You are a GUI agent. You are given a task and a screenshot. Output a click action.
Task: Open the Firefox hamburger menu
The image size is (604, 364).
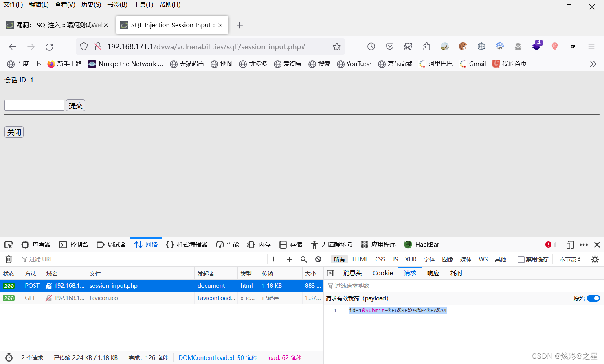591,46
